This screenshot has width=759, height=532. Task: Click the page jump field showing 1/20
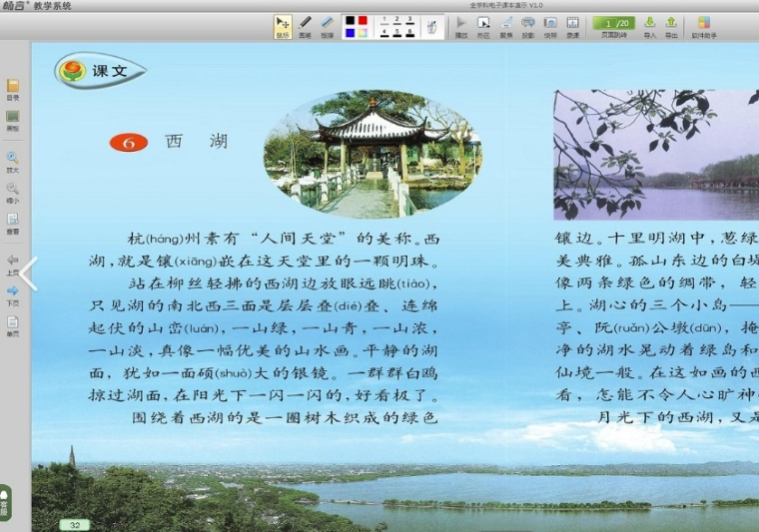tap(614, 22)
